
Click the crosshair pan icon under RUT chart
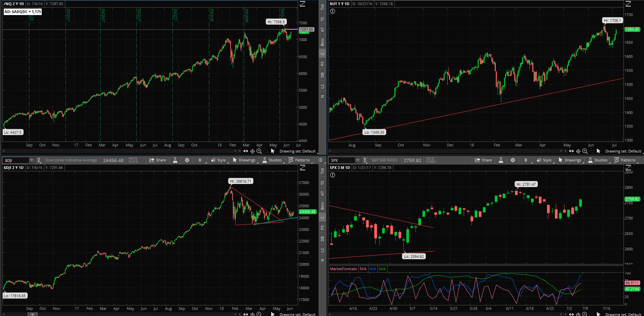[x=578, y=151]
